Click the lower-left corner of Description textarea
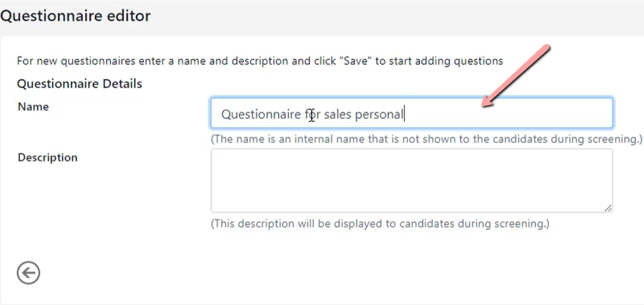644x305 pixels. pyautogui.click(x=212, y=210)
